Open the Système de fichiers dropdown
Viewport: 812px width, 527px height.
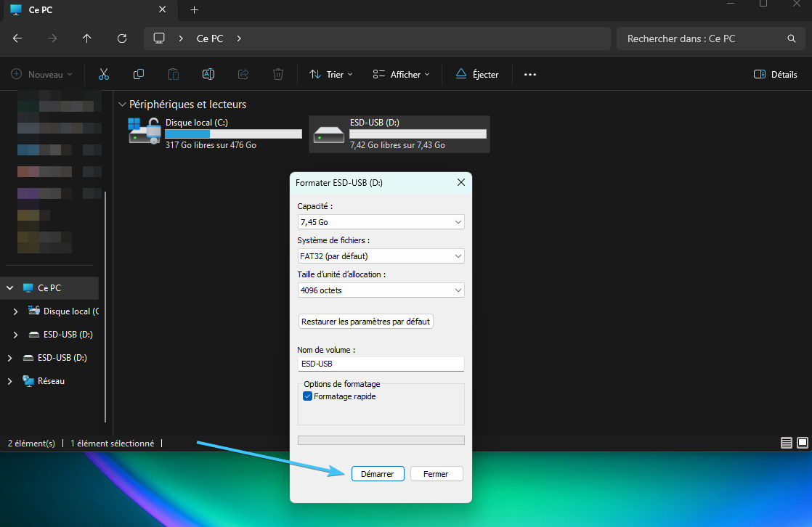tap(381, 256)
